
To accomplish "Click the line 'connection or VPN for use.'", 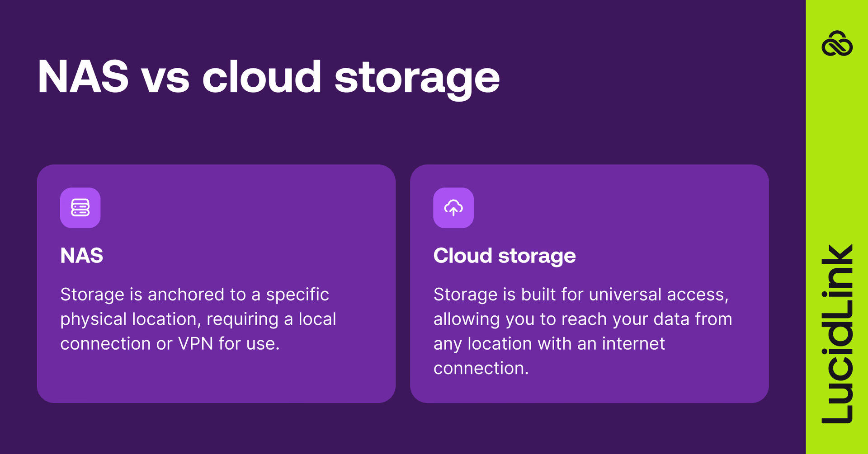I will (170, 344).
